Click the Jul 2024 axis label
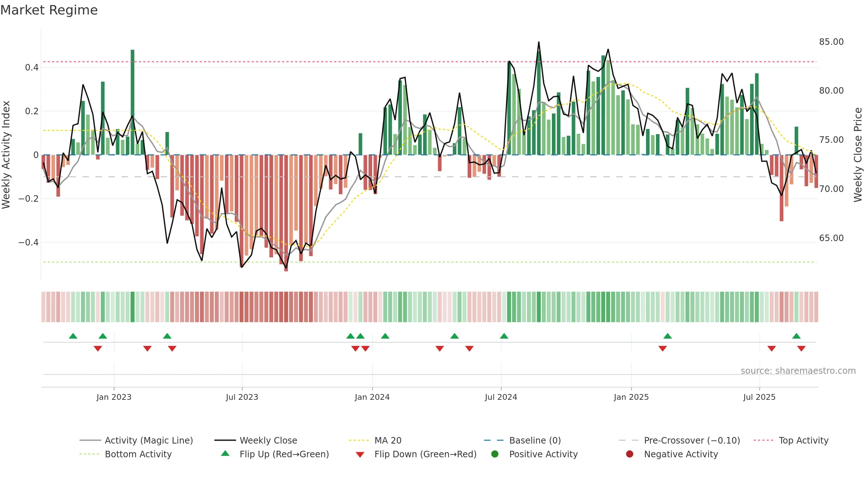The height and width of the screenshot is (488, 868). pyautogui.click(x=501, y=397)
